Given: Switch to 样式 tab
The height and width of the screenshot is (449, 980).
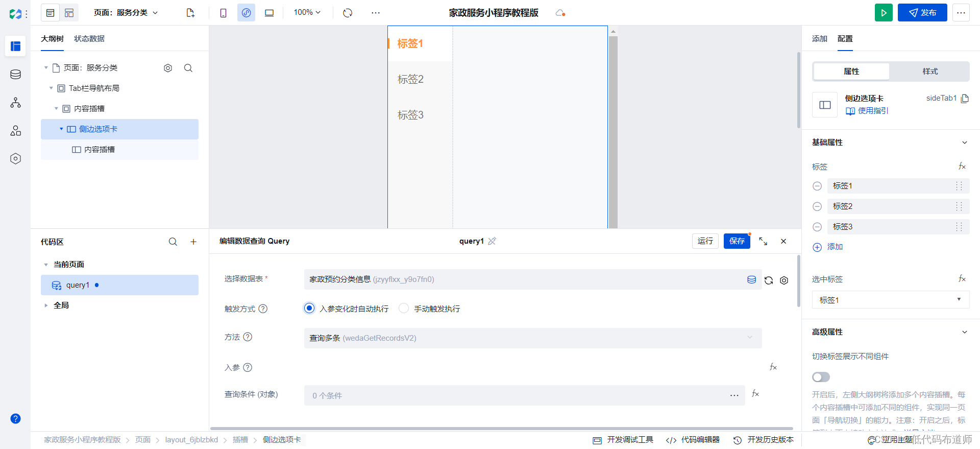Looking at the screenshot, I should 930,72.
